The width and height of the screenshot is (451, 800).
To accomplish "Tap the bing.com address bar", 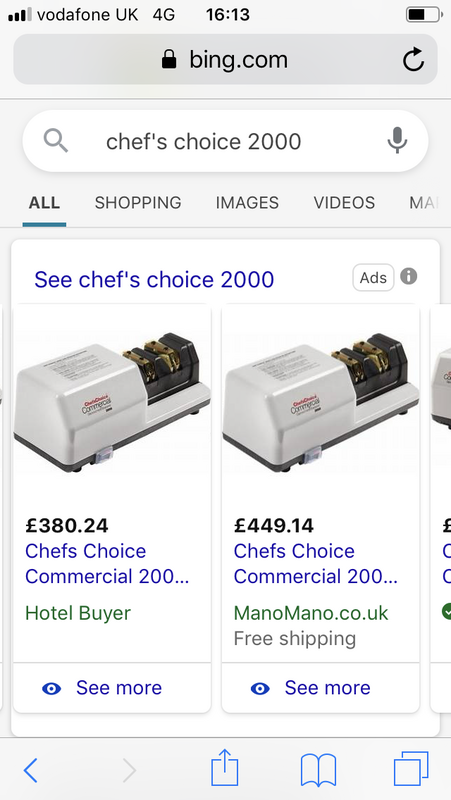I will point(225,60).
